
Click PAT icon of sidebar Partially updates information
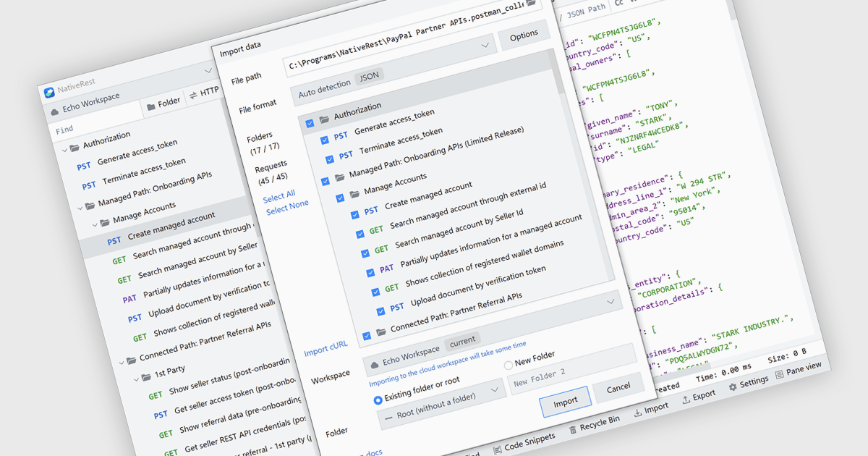[129, 298]
